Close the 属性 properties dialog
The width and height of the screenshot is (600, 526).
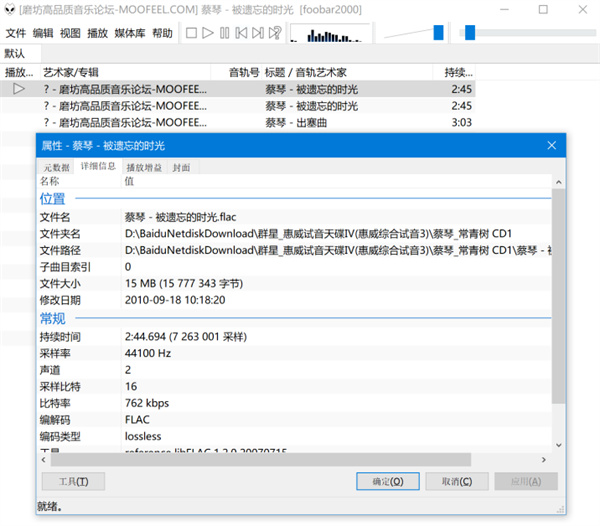551,145
